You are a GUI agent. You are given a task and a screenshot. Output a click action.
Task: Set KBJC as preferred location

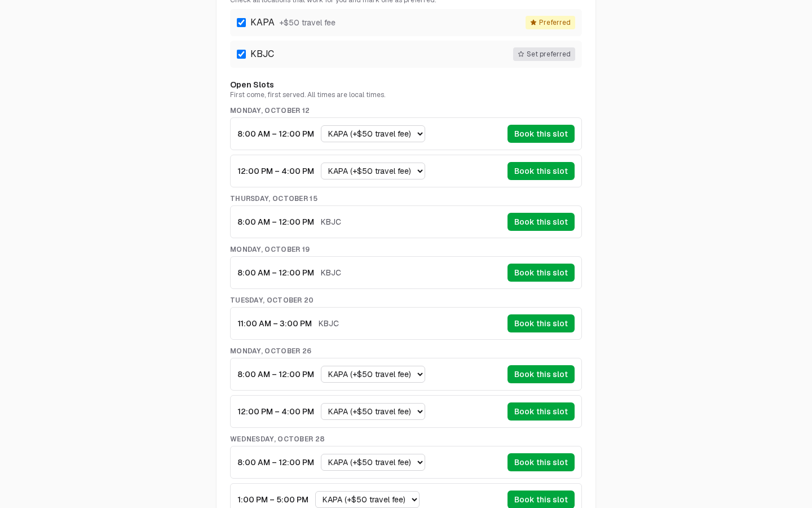pyautogui.click(x=544, y=54)
